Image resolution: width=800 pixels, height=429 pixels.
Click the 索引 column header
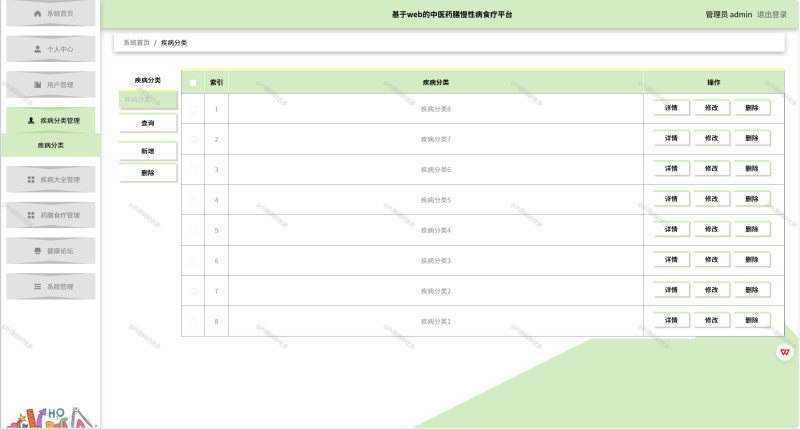click(x=216, y=82)
